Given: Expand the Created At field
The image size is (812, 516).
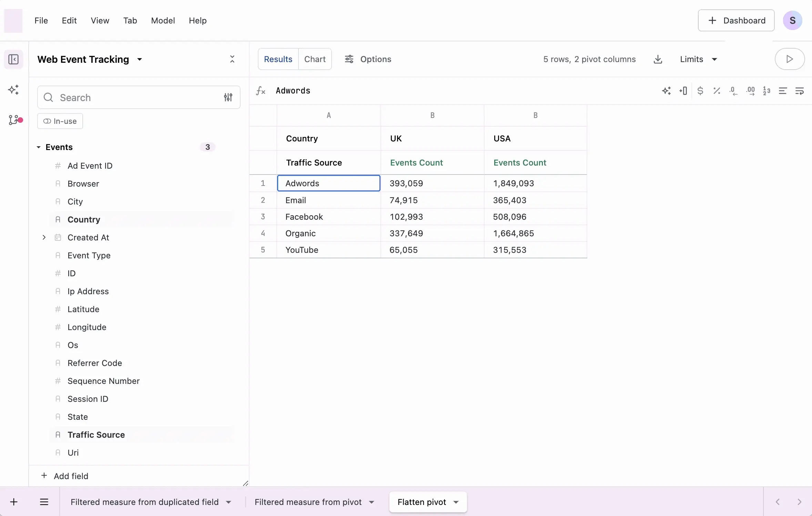Looking at the screenshot, I should (x=44, y=237).
